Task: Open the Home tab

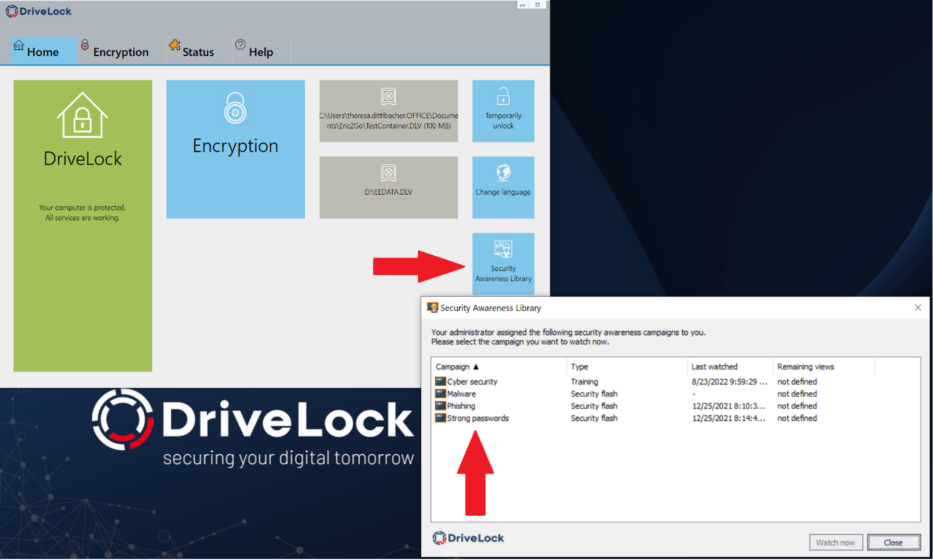Action: pyautogui.click(x=43, y=51)
